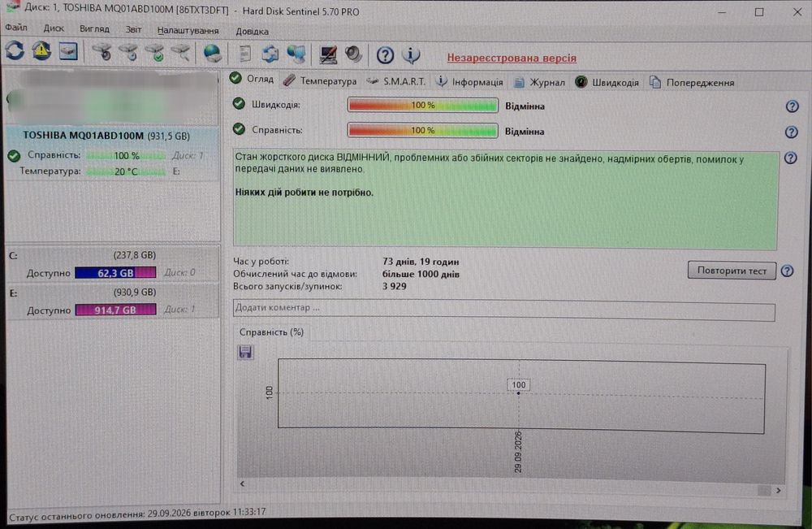Switch to the Температура tab
This screenshot has height=529, width=812.
[x=320, y=80]
